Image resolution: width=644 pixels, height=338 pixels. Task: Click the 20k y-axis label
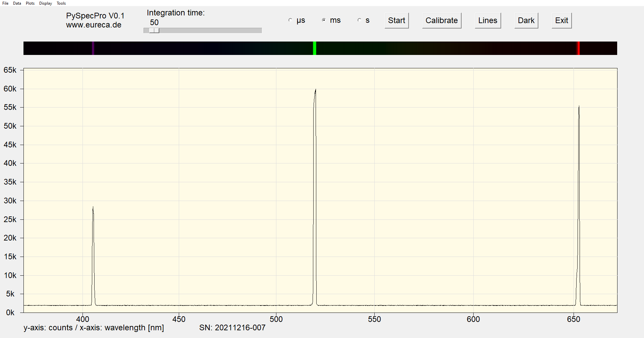[10, 238]
